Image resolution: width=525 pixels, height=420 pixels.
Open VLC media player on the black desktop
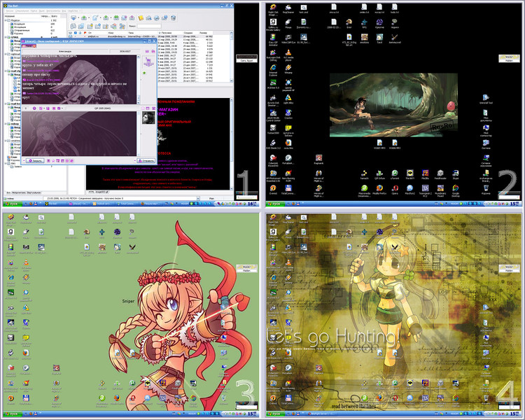coord(288,54)
